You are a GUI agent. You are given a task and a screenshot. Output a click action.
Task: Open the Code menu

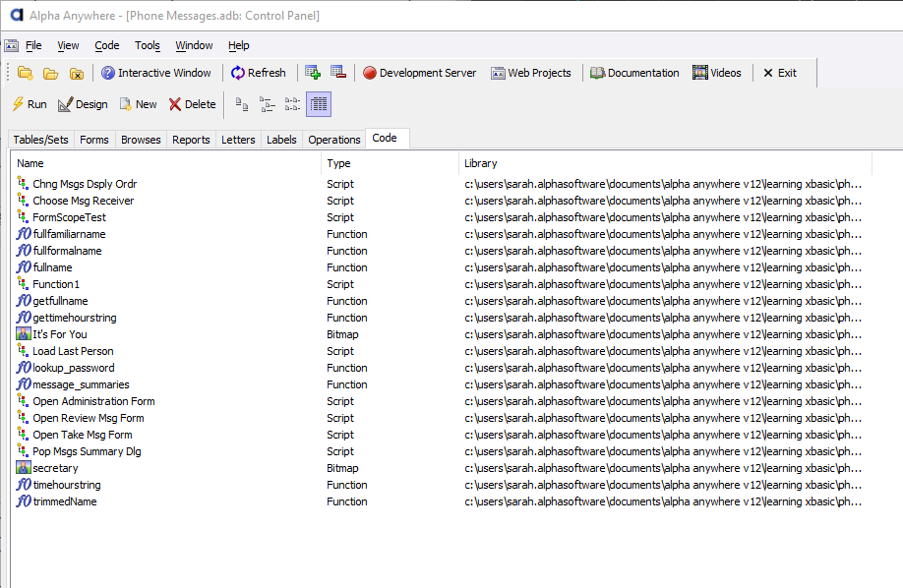pos(107,45)
